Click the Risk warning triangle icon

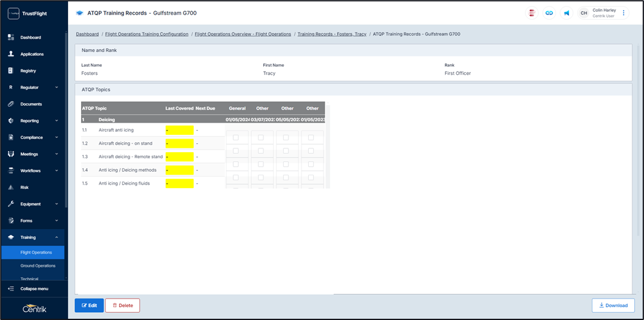11,188
